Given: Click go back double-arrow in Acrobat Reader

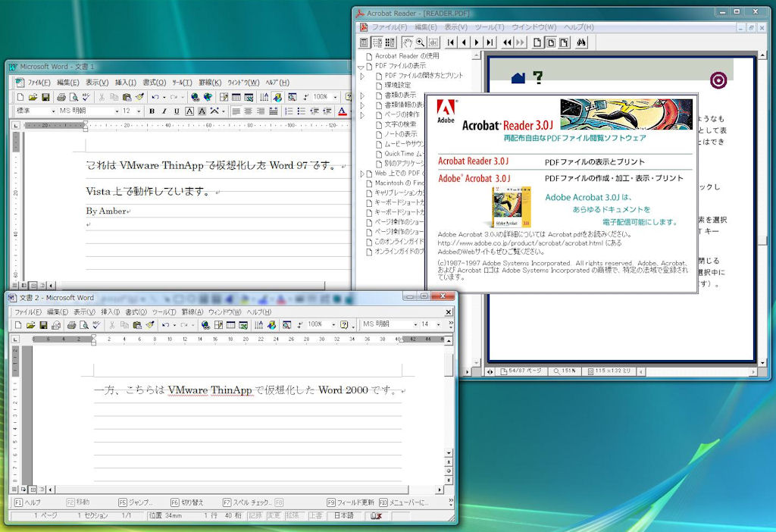Looking at the screenshot, I should (x=507, y=42).
